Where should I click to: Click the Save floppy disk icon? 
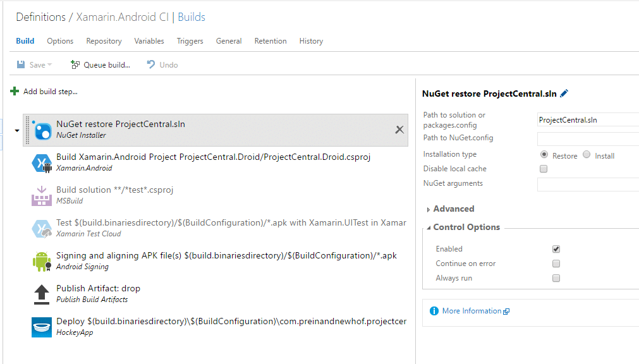click(x=21, y=64)
